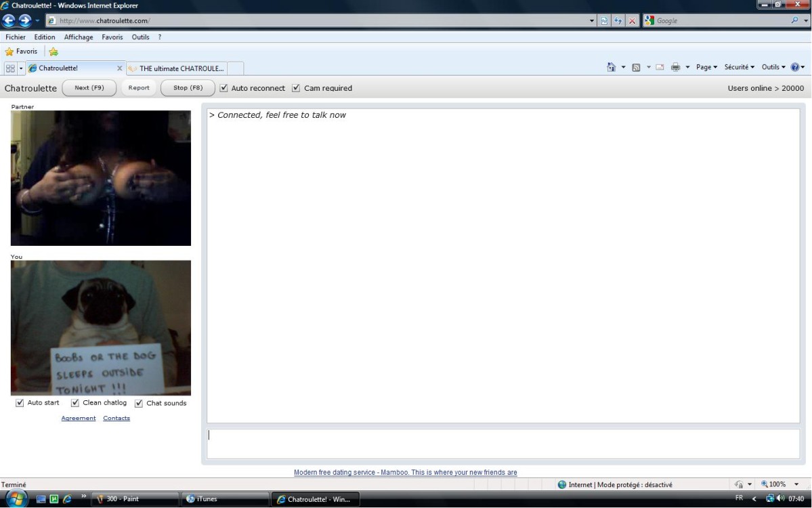Click the browser Forward arrow button
812x508 pixels.
pos(25,21)
